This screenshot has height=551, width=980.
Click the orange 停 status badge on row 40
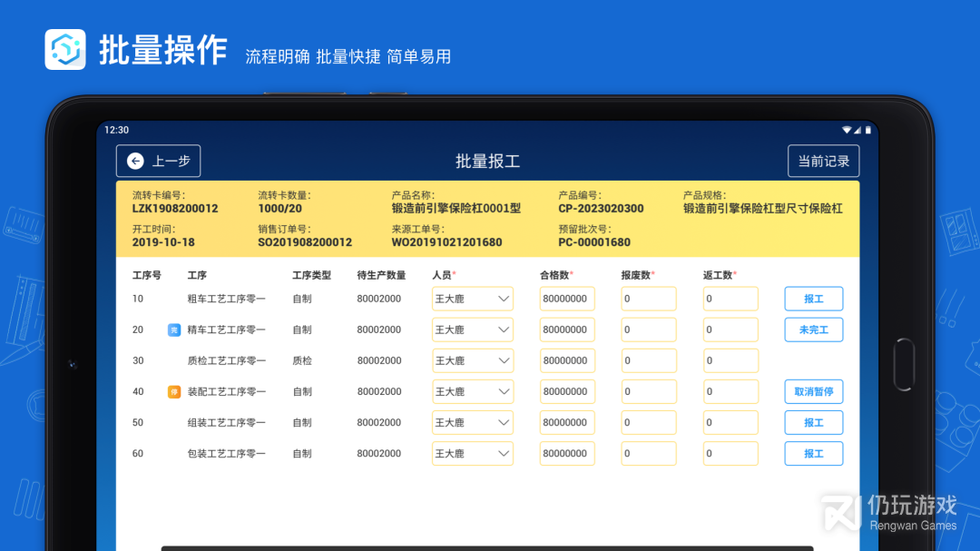pyautogui.click(x=174, y=391)
